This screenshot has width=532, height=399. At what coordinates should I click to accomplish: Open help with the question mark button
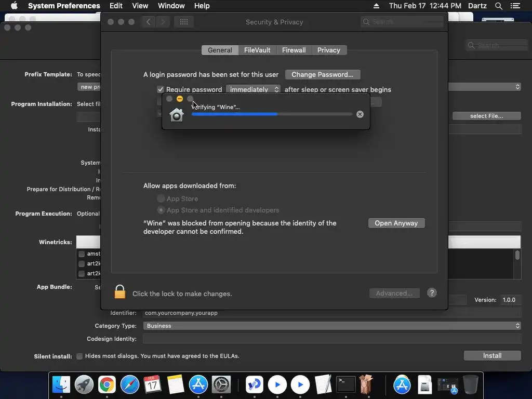click(x=432, y=293)
